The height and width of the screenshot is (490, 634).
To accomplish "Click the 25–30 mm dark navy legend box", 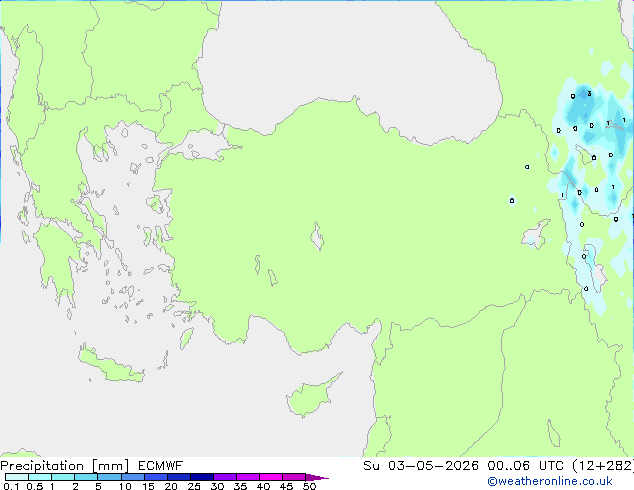I will pos(202,477).
